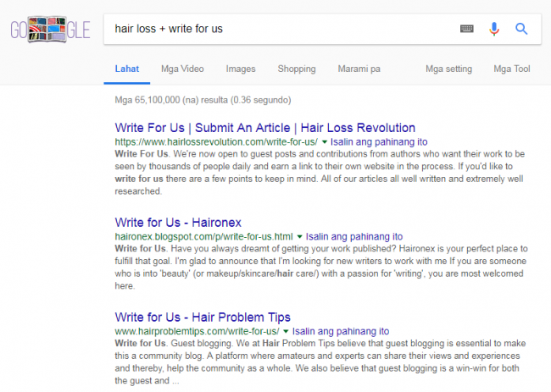Viewport: 551px width, 392px height.
Task: Open Write for Us - Haironex result
Action: (x=175, y=222)
